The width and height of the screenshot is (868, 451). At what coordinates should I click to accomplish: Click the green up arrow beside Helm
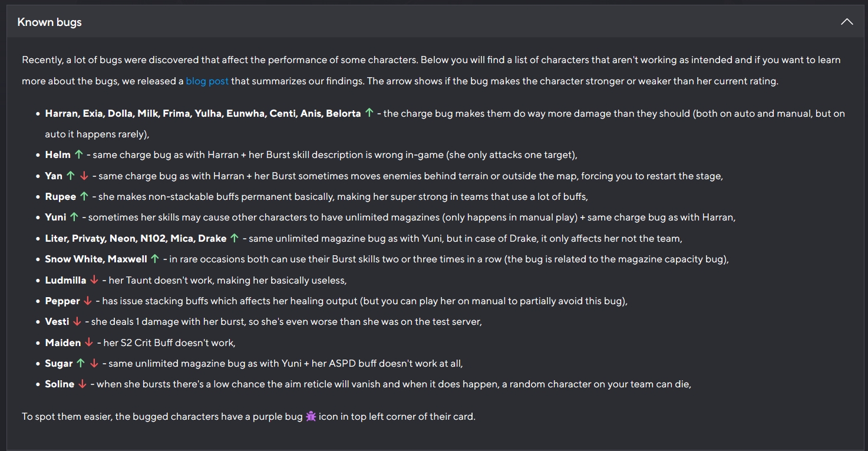pos(79,154)
